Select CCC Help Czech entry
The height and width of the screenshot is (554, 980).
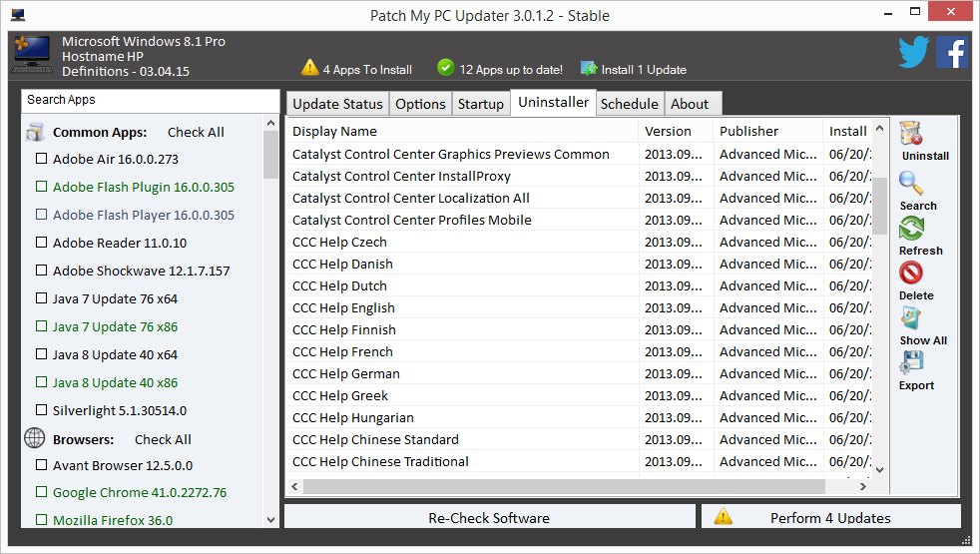click(x=580, y=242)
